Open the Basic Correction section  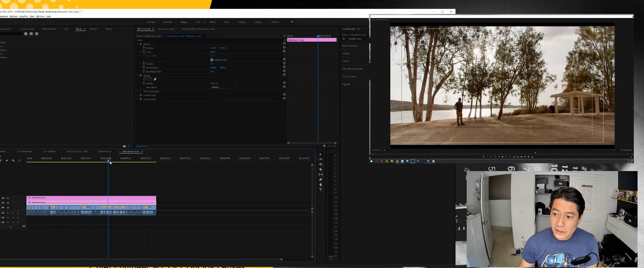point(350,46)
